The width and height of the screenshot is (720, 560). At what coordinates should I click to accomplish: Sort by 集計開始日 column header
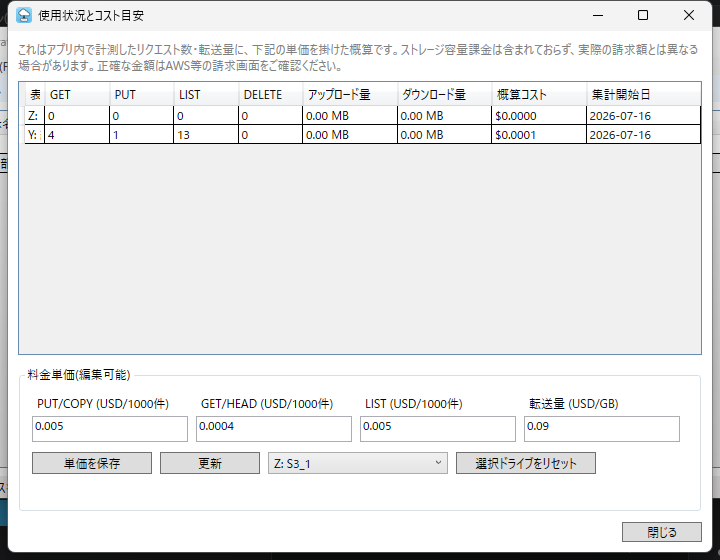coord(644,95)
